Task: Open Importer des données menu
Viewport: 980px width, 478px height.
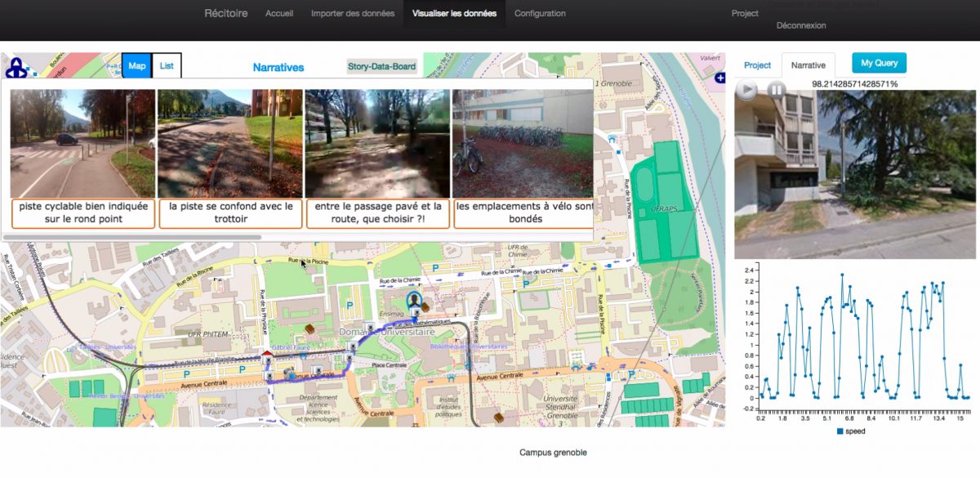Action: pyautogui.click(x=353, y=14)
